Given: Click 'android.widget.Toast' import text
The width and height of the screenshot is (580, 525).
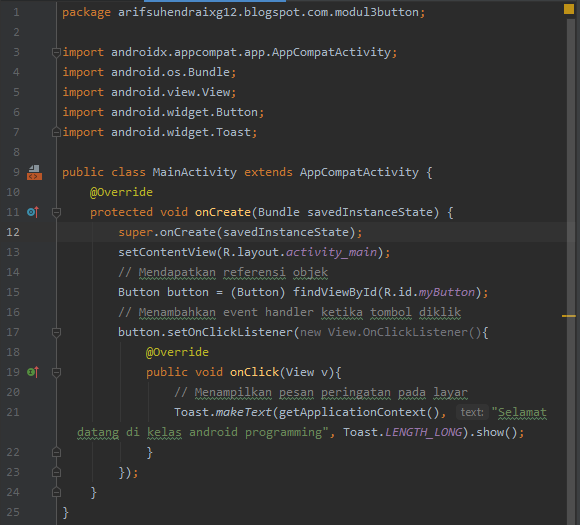Looking at the screenshot, I should tap(181, 132).
